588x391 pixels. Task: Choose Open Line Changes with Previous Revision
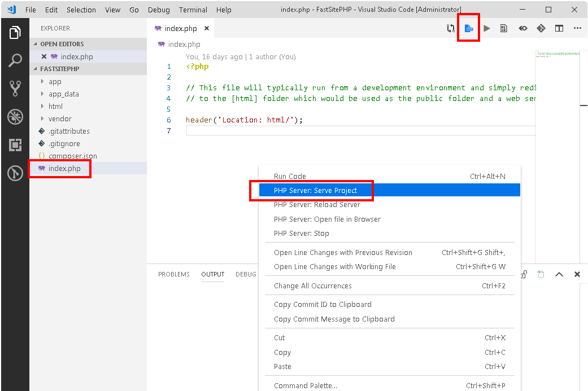(x=389, y=252)
